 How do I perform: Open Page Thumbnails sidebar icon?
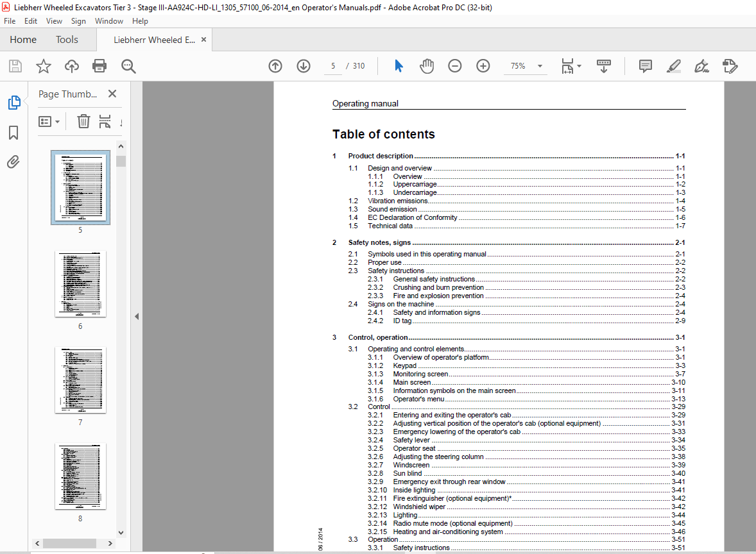coord(14,103)
